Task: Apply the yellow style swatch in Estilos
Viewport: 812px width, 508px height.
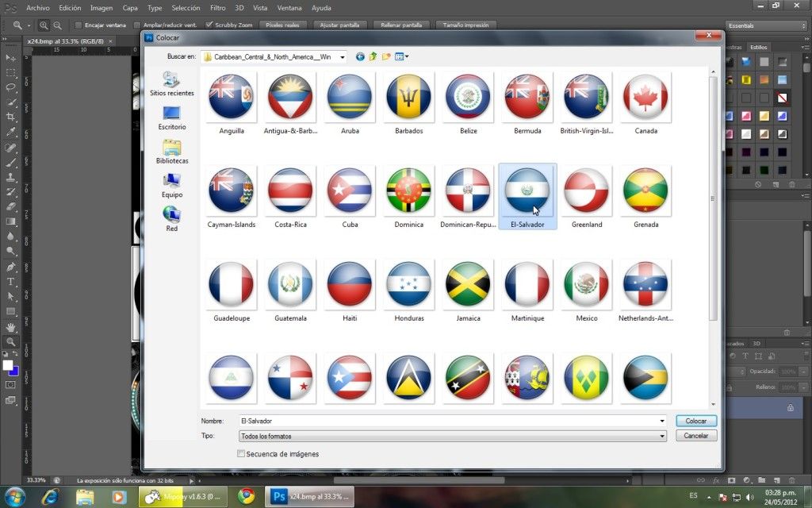Action: coord(746,80)
